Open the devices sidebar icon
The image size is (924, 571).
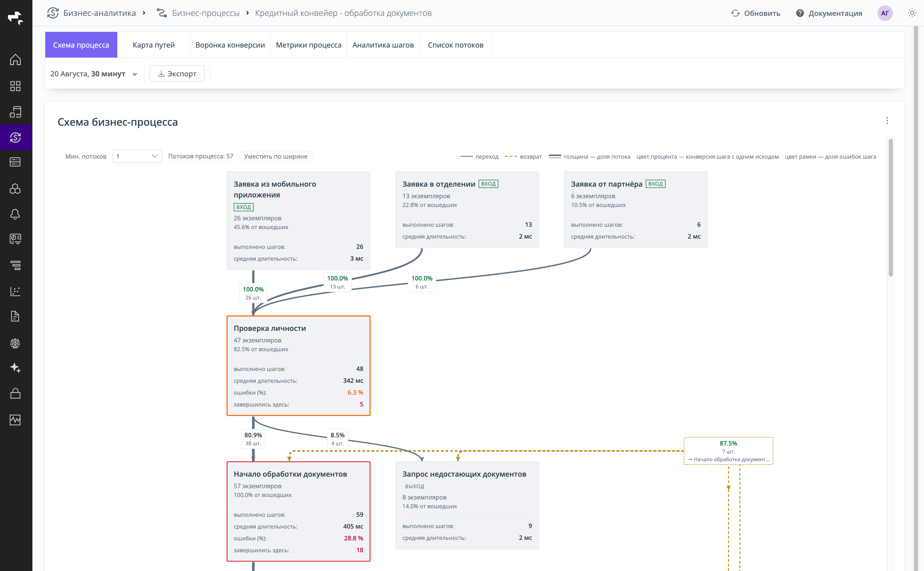pyautogui.click(x=15, y=112)
